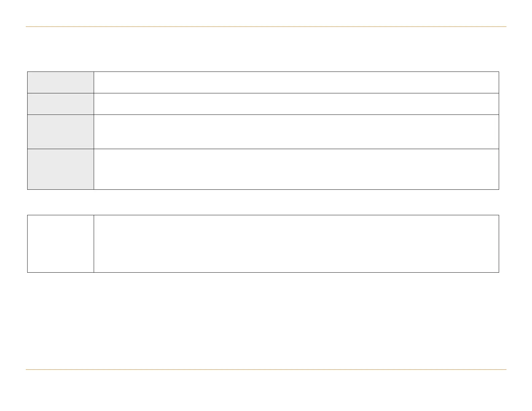The width and height of the screenshot is (532, 411).
Task: Click the wide white cell in the top table's first row
Action: click(x=296, y=82)
